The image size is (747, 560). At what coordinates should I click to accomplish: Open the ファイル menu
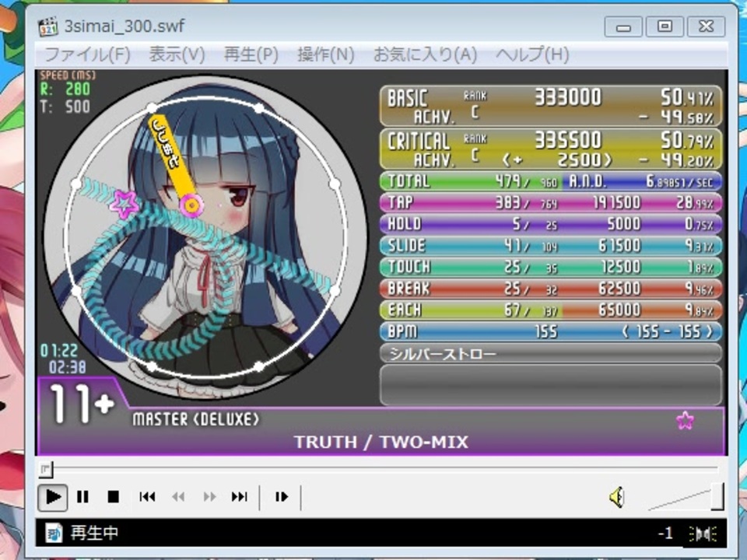point(89,54)
